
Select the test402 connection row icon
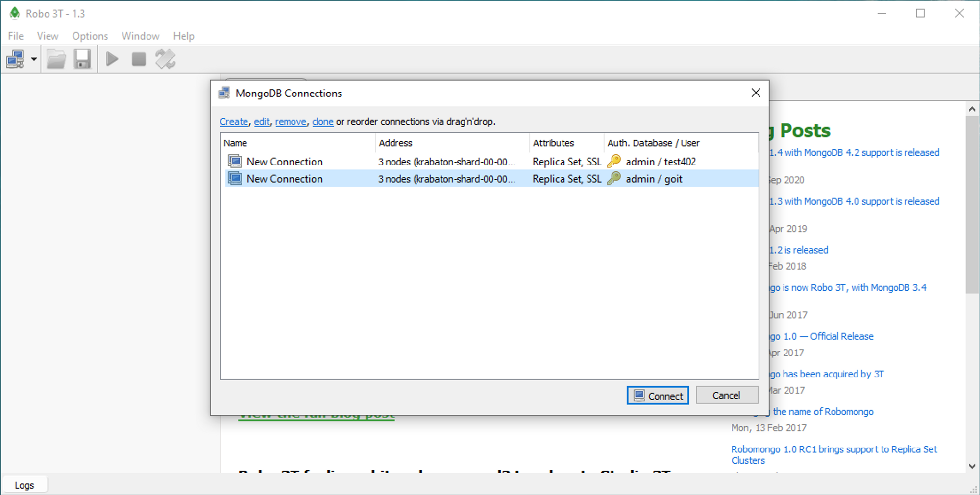click(235, 161)
